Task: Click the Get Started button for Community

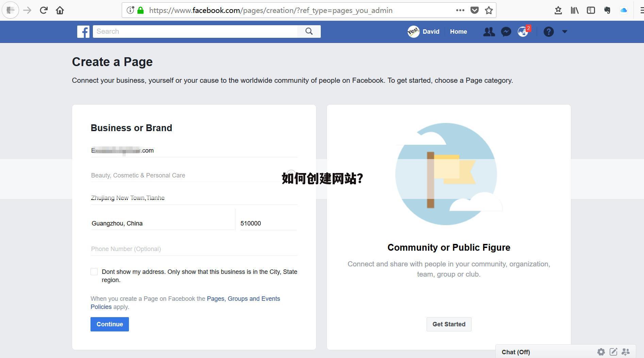Action: (x=449, y=324)
